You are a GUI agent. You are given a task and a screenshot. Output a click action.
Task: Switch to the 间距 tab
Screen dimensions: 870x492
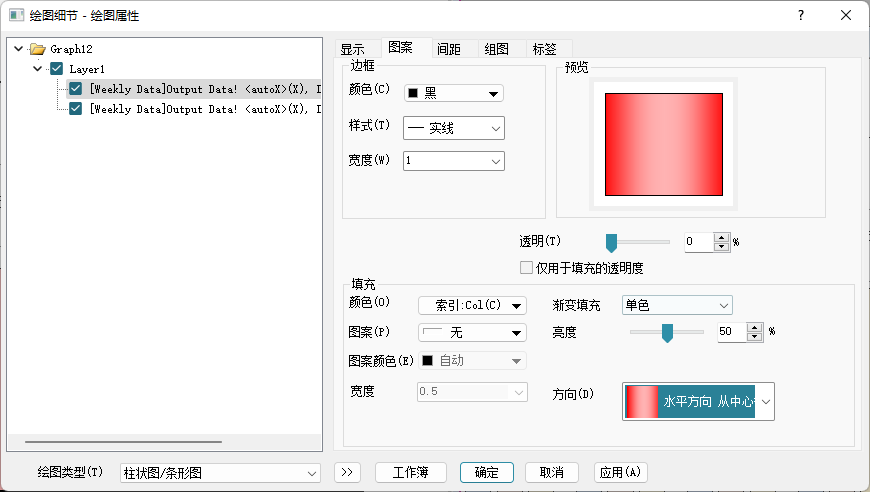(449, 49)
